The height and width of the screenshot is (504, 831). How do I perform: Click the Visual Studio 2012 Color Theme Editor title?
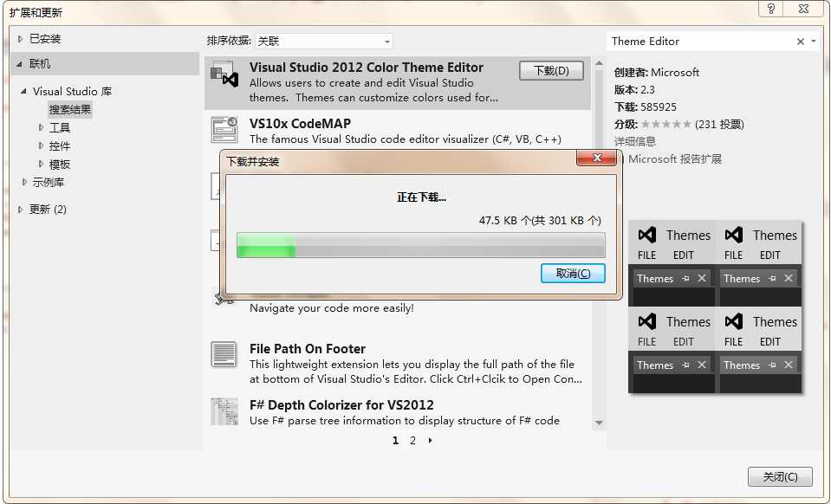pos(367,68)
